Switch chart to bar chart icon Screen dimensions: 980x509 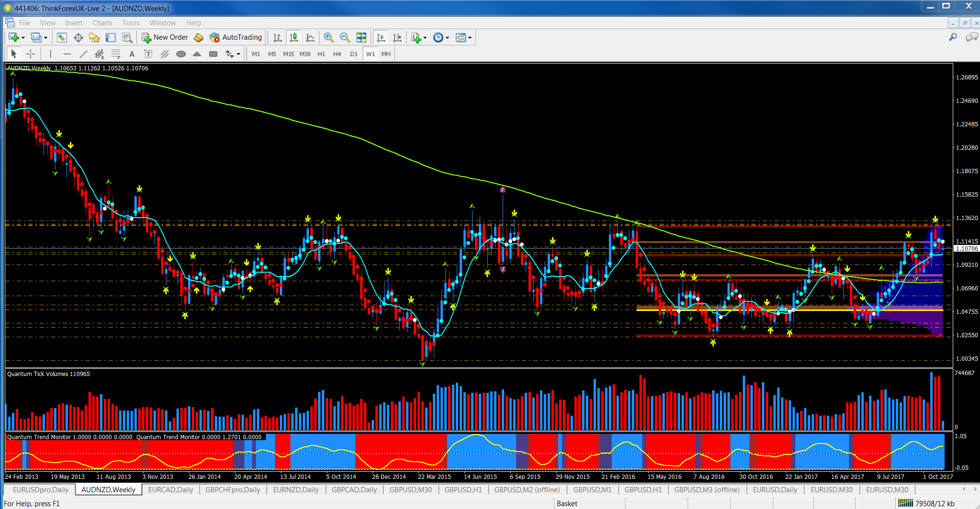pyautogui.click(x=277, y=37)
